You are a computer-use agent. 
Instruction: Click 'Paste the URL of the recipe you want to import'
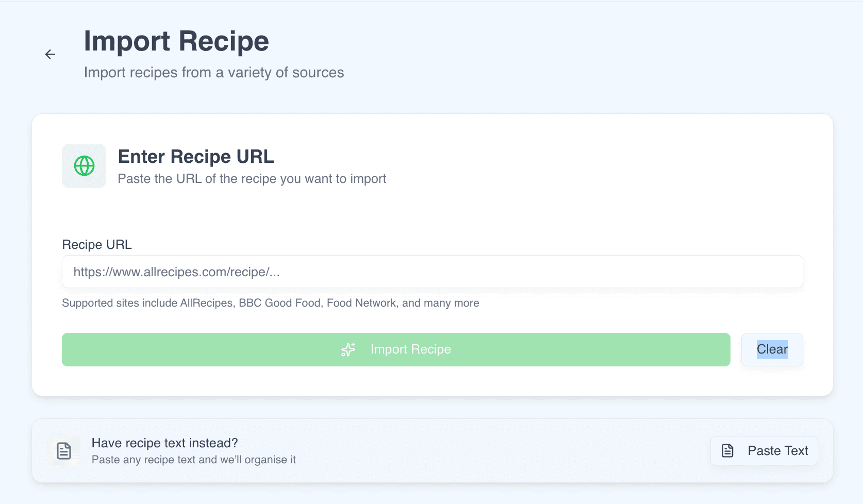pos(252,179)
